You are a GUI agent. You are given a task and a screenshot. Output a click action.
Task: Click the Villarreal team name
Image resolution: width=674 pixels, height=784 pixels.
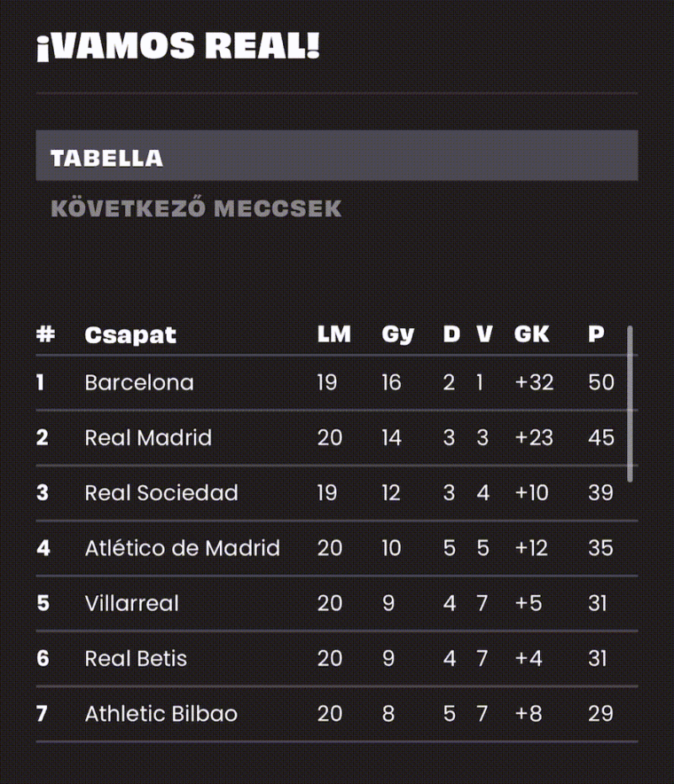click(x=131, y=603)
